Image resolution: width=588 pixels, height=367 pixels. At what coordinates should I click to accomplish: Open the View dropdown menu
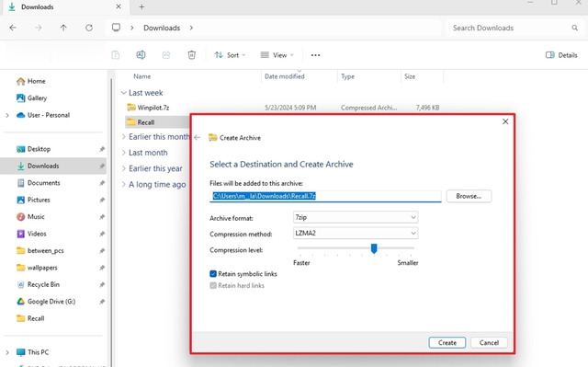[277, 55]
